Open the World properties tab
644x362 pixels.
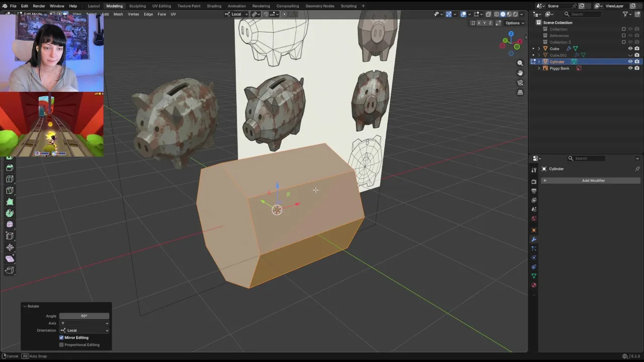point(534,219)
